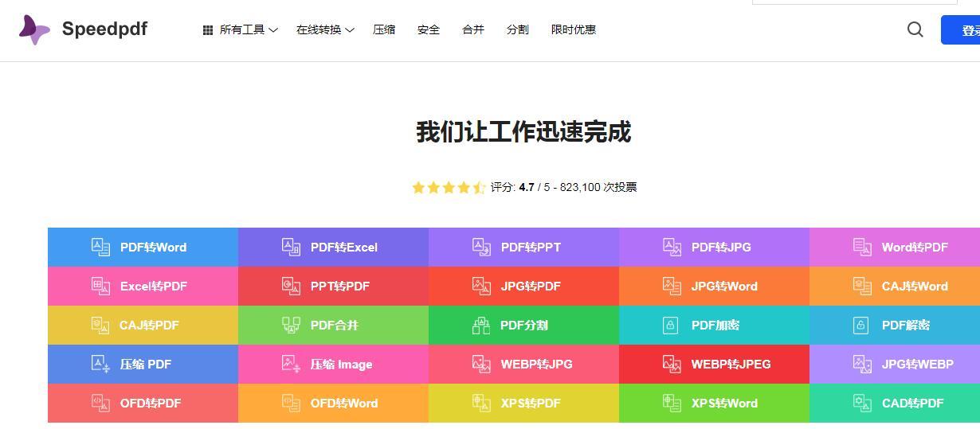Click the Excel转PDF tile icon
Image resolution: width=980 pixels, height=429 pixels.
[100, 286]
